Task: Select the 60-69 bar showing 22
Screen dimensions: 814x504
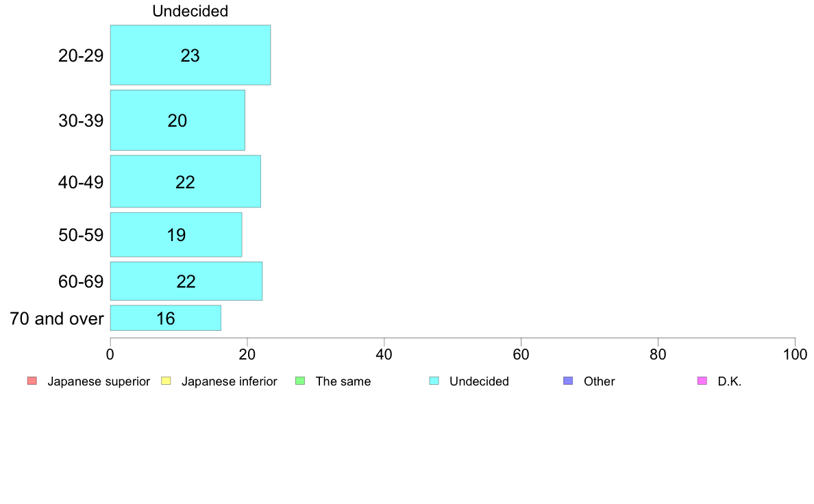Action: coord(186,281)
